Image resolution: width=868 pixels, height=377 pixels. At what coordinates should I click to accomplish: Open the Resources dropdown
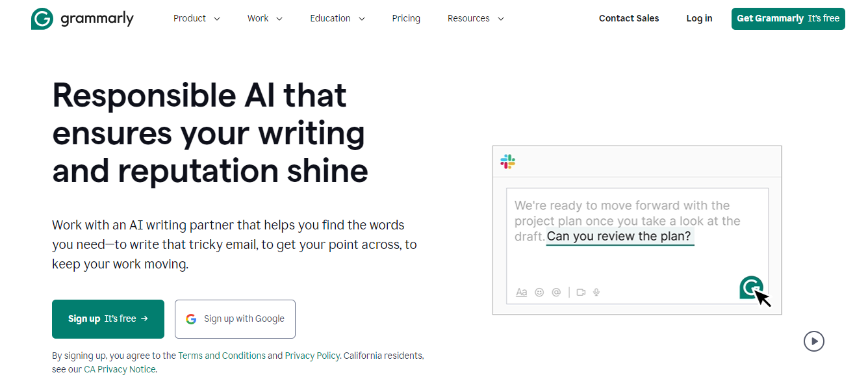[x=475, y=18]
